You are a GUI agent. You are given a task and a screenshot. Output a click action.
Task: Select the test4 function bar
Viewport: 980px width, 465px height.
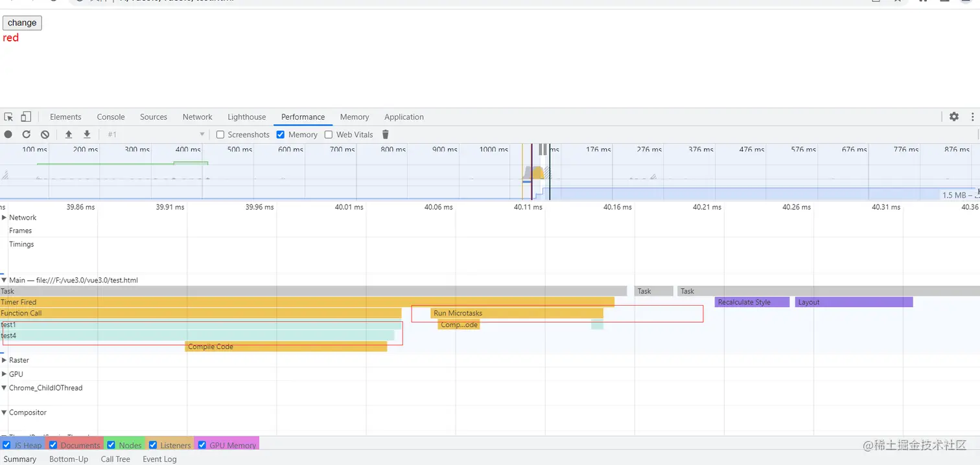197,335
